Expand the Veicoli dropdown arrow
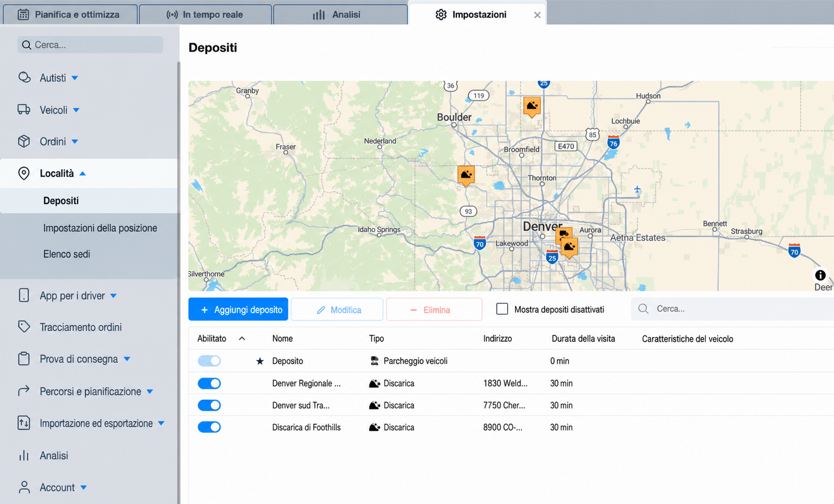The image size is (834, 504). coord(76,110)
